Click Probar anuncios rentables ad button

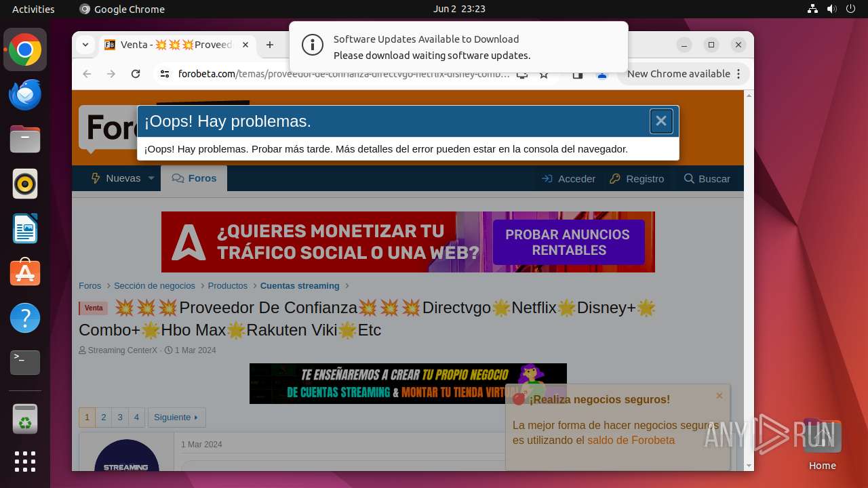(x=568, y=242)
